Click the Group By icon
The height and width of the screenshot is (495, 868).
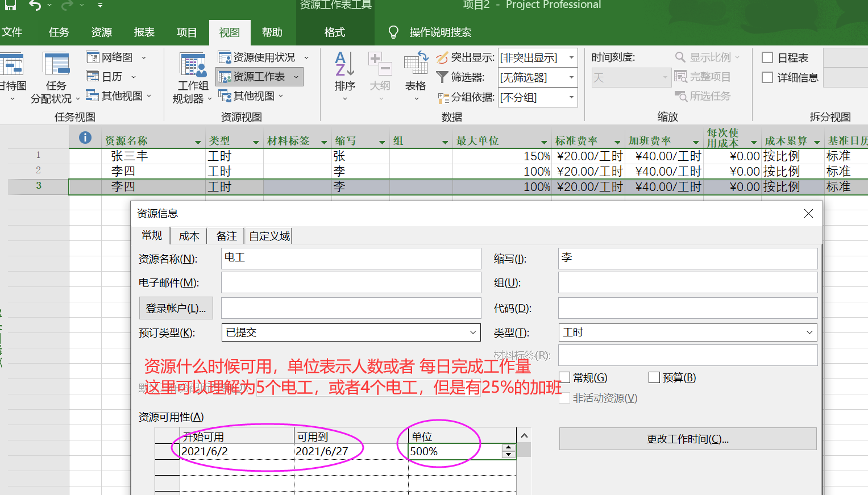tap(443, 98)
